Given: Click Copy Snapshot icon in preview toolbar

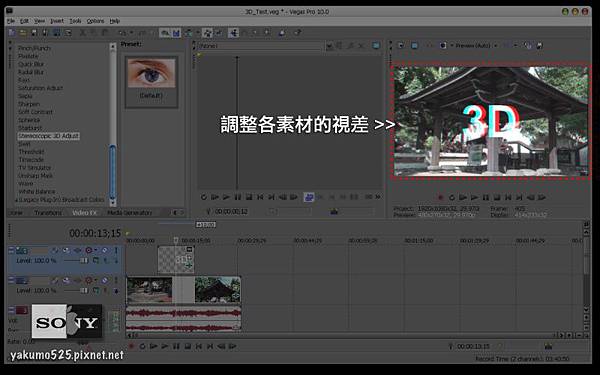Looking at the screenshot, I should tap(528, 46).
